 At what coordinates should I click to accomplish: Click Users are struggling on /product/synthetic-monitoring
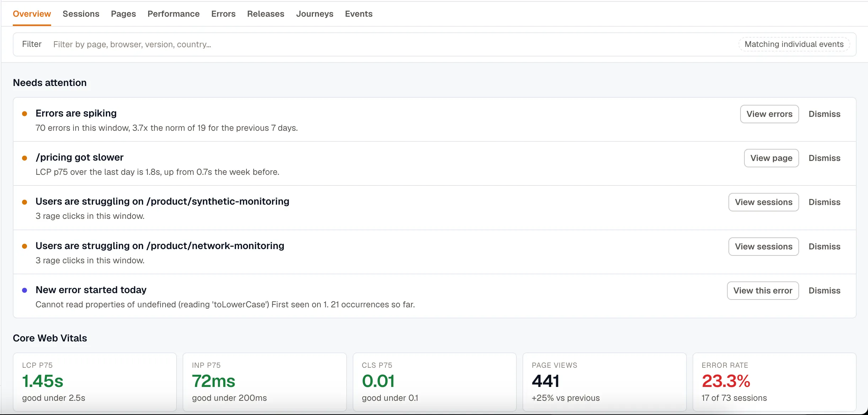tap(162, 201)
